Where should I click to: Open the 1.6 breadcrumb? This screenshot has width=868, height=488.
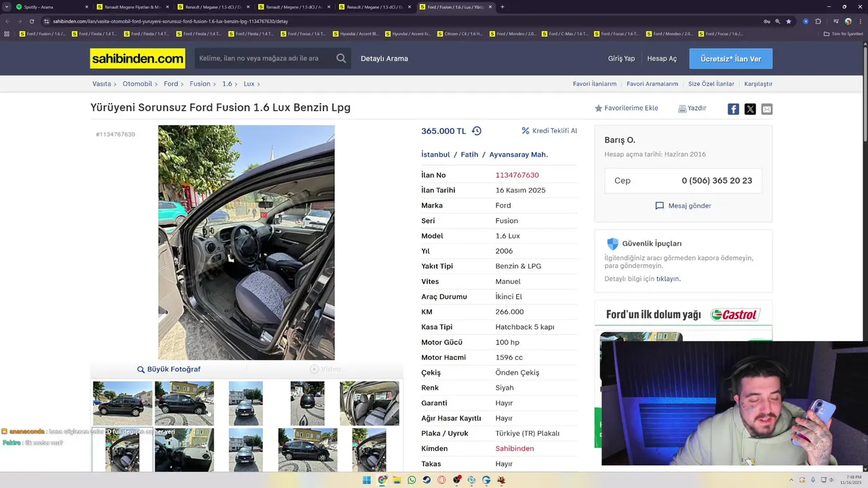click(x=227, y=84)
